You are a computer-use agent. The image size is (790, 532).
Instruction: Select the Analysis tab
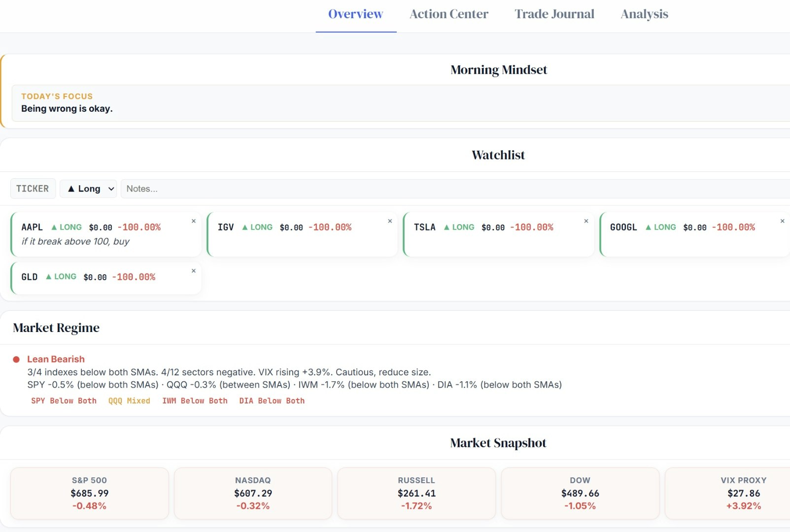644,14
